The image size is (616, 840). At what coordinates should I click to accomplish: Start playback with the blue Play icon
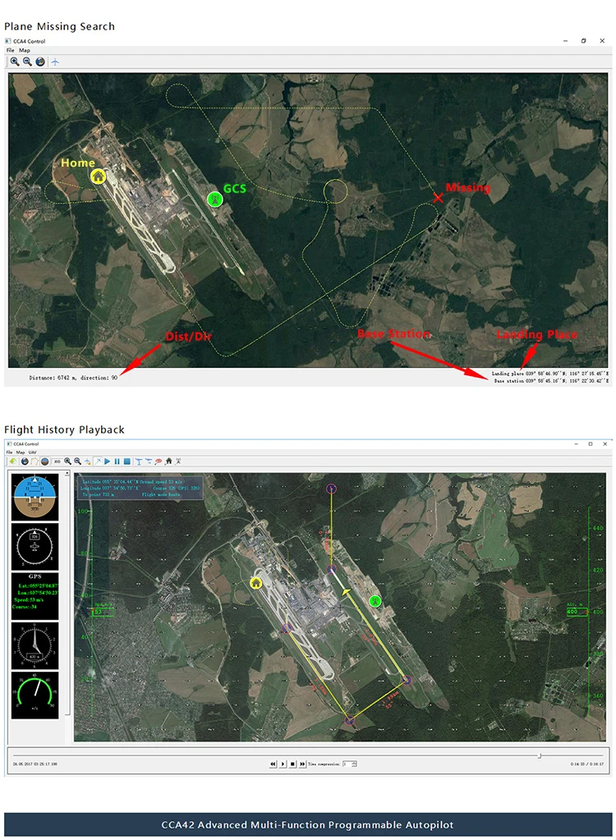pos(107,461)
